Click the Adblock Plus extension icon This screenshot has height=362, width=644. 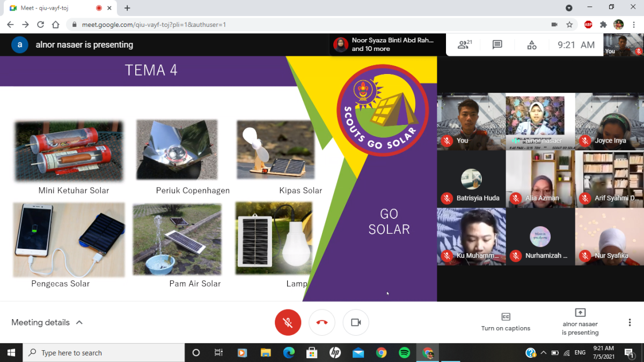click(588, 24)
